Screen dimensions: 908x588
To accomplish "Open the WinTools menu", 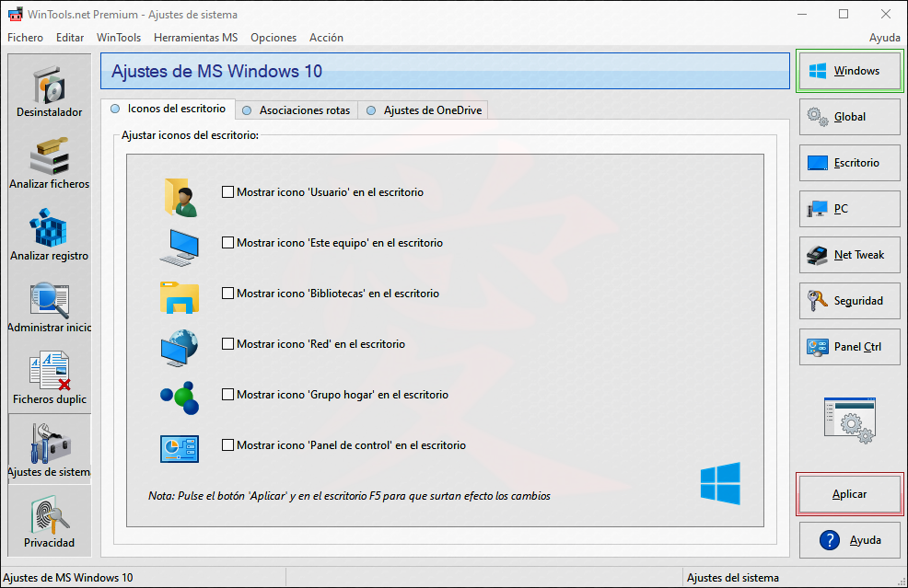I will [x=119, y=38].
